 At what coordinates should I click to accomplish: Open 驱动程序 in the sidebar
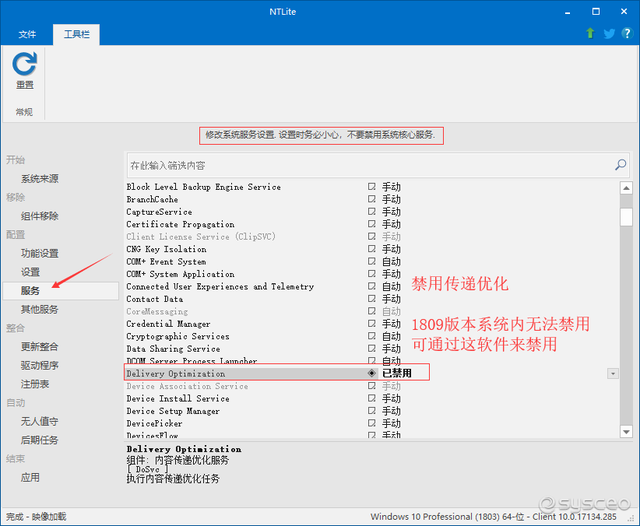[40, 365]
